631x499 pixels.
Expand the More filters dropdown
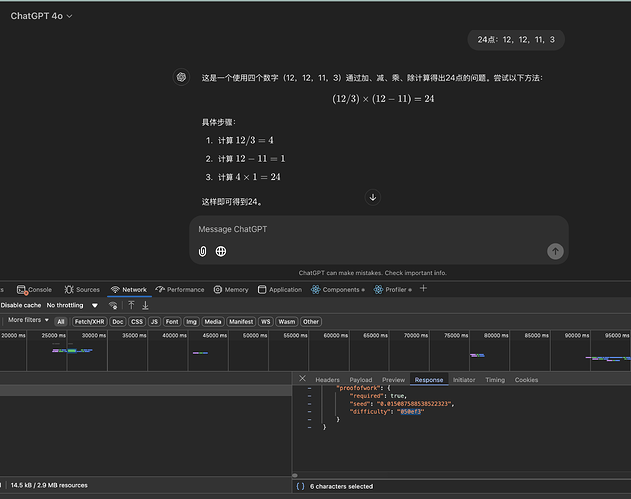click(28, 320)
